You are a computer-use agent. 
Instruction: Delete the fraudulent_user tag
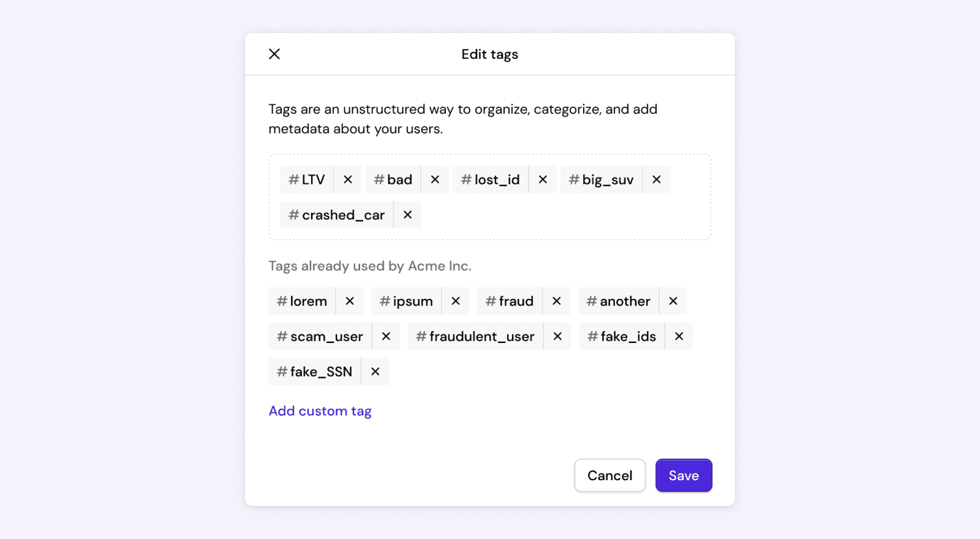point(557,336)
